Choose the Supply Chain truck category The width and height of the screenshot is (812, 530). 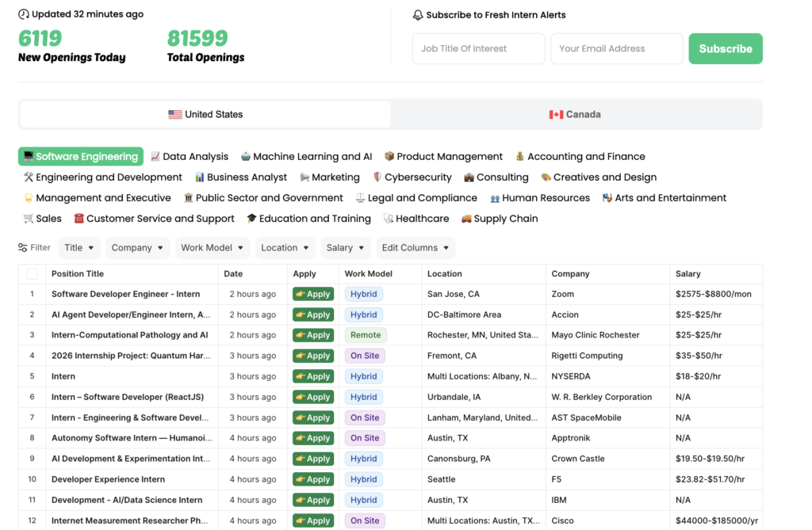point(499,219)
